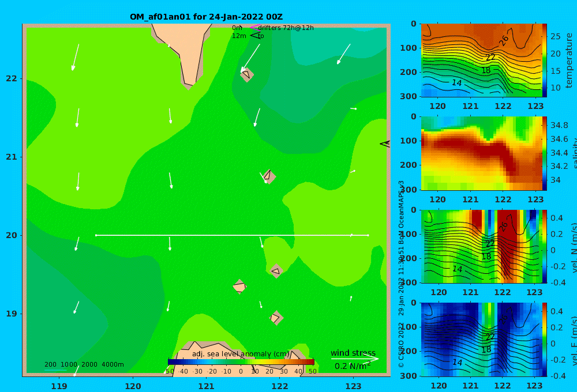This screenshot has width=577, height=392.
Task: Click the '0.2 N/m²' wind scale value
Action: pos(353,365)
